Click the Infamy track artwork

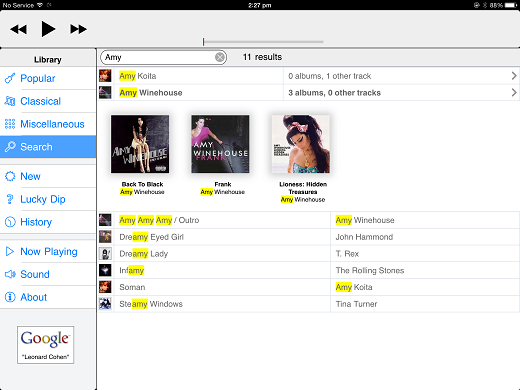tap(105, 270)
